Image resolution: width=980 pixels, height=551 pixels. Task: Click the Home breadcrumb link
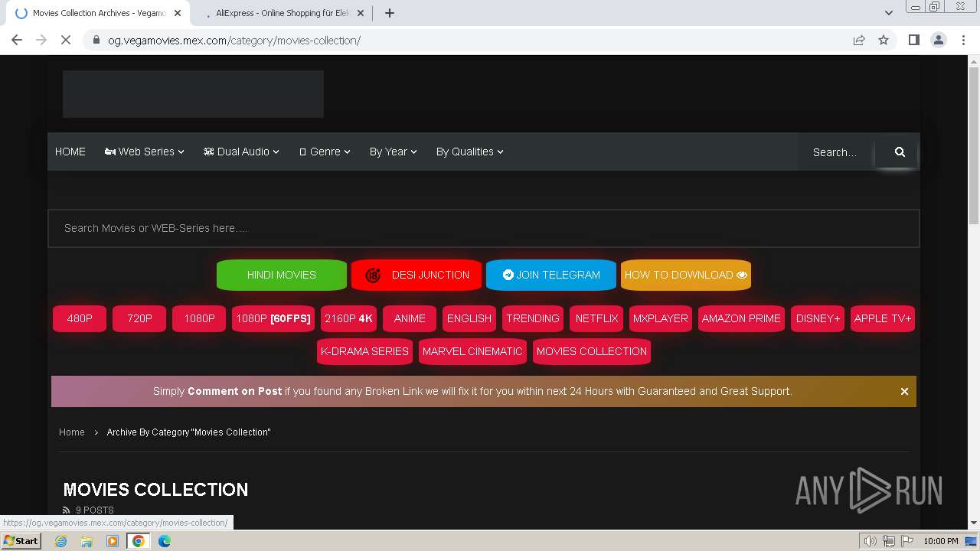coord(72,432)
